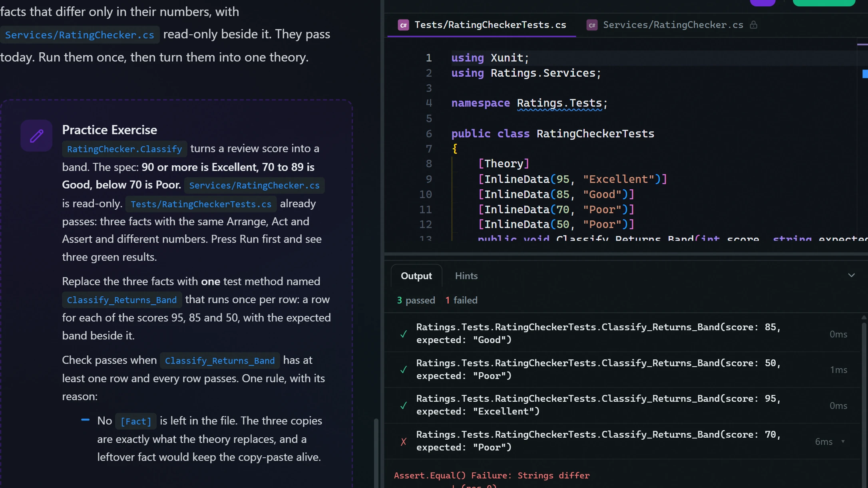Click the first Classify_Returns_Band code reference

pyautogui.click(x=121, y=300)
